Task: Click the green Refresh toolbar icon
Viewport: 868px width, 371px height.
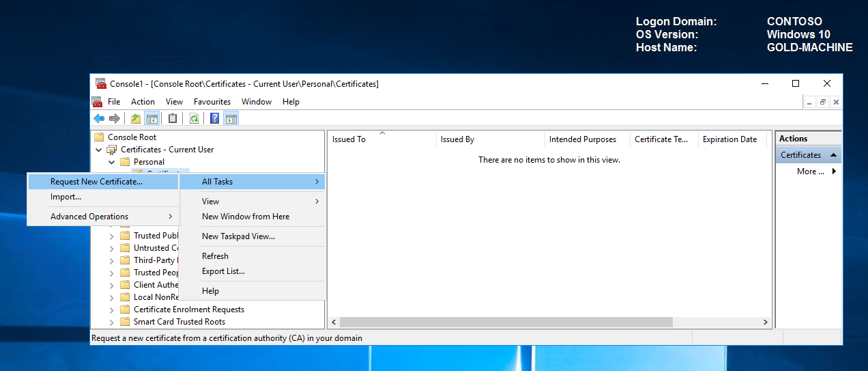Action: (194, 118)
